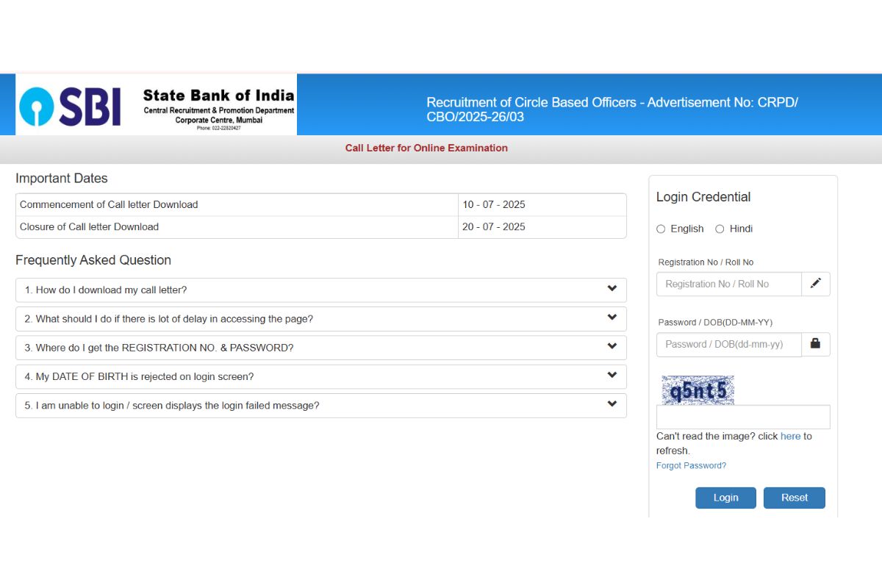The image size is (882, 588).
Task: Click the 'Important Dates' heading
Action: [x=62, y=178]
